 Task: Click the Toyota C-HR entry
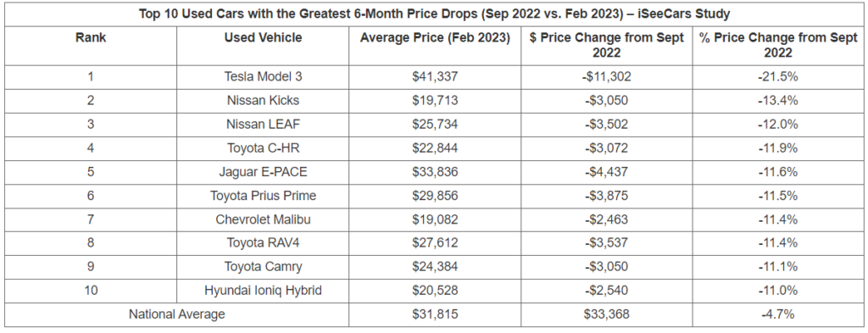coord(263,147)
